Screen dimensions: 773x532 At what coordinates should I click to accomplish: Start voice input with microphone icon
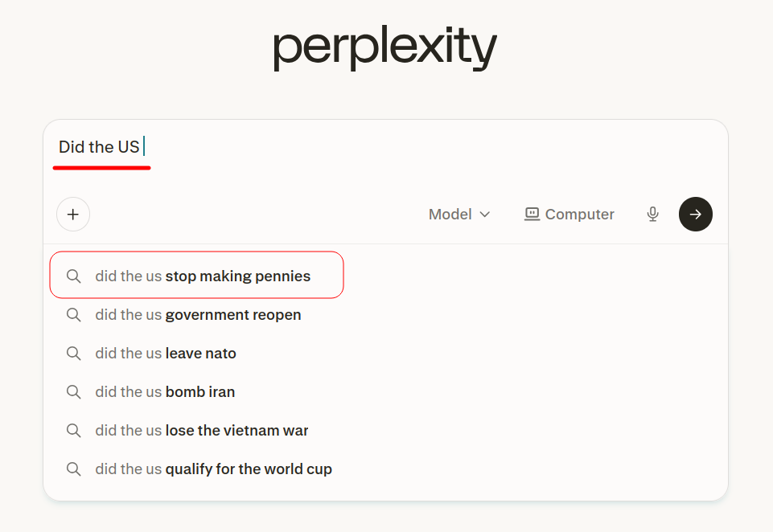[653, 215]
